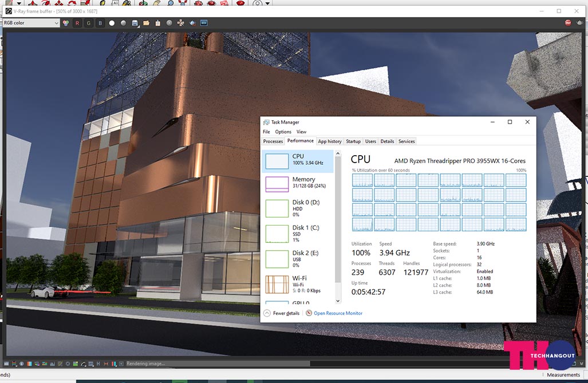Open the File menu in Task Manager
This screenshot has width=588, height=383.
266,132
